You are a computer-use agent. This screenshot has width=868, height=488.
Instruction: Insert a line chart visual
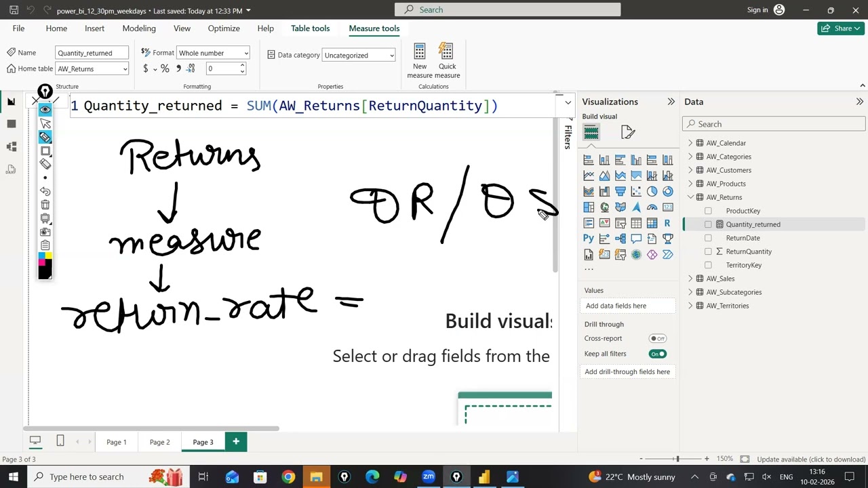[589, 176]
